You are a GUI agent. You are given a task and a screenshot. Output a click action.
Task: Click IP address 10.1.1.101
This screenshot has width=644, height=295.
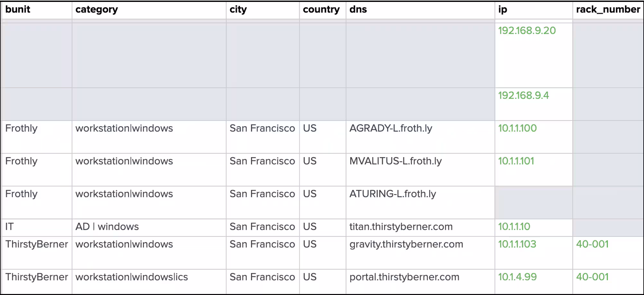[516, 161]
